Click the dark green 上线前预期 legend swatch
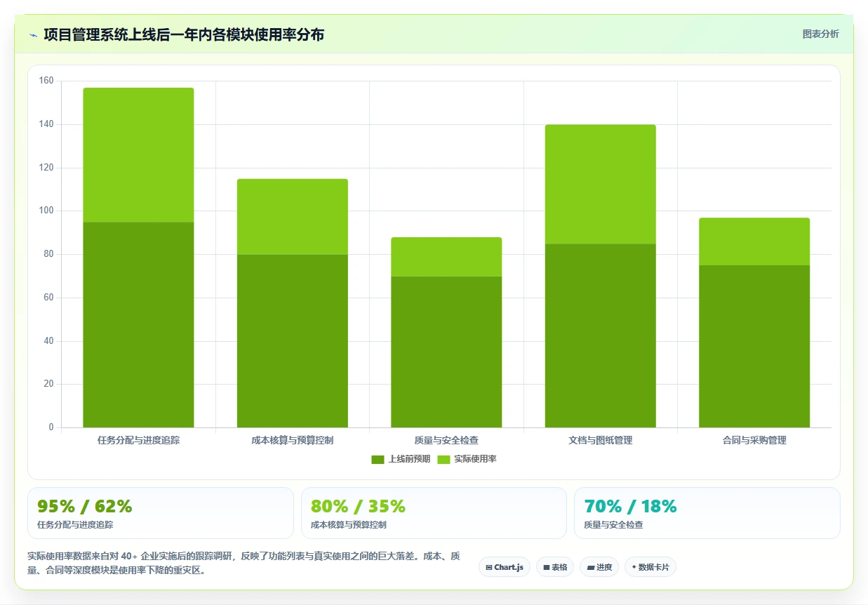Image resolution: width=868 pixels, height=605 pixels. [378, 460]
